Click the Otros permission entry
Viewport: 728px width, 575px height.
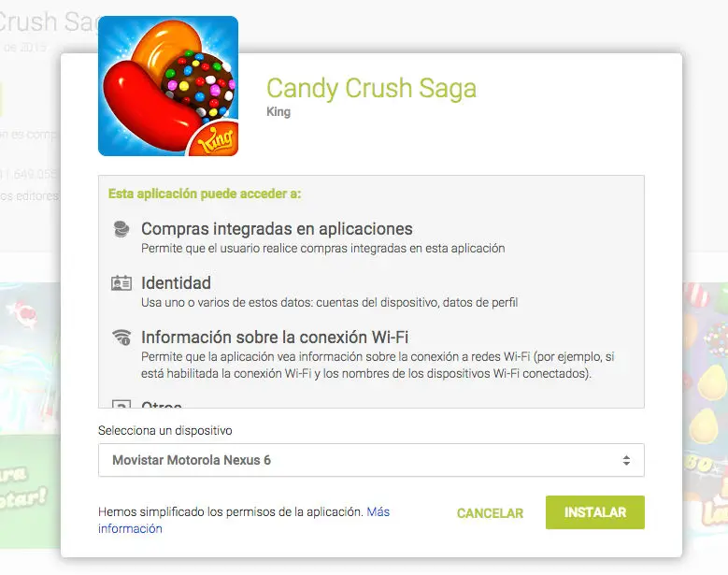pos(161,404)
